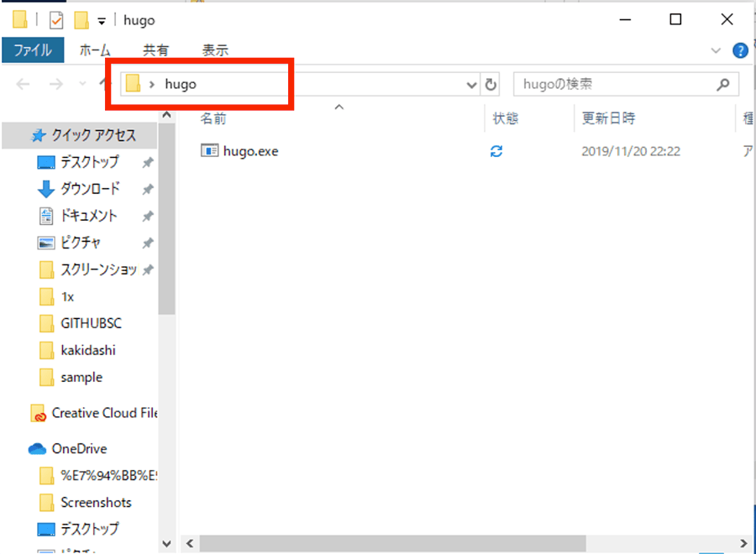Image resolution: width=756 pixels, height=554 pixels.
Task: Expand the address bar root chevron
Action: coord(152,84)
